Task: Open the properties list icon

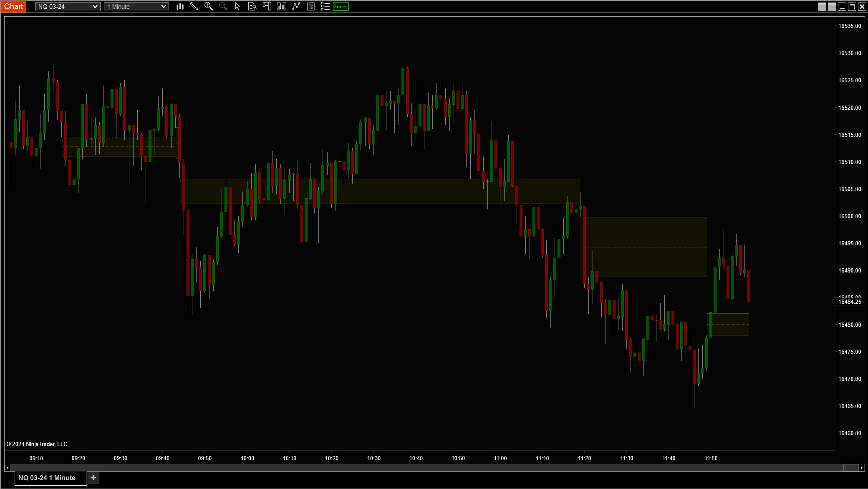Action: click(x=325, y=6)
